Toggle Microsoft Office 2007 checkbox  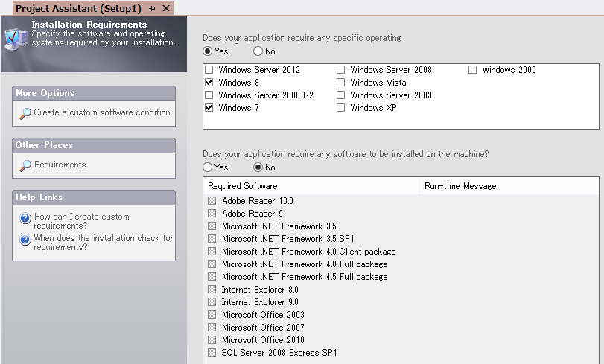coord(212,327)
